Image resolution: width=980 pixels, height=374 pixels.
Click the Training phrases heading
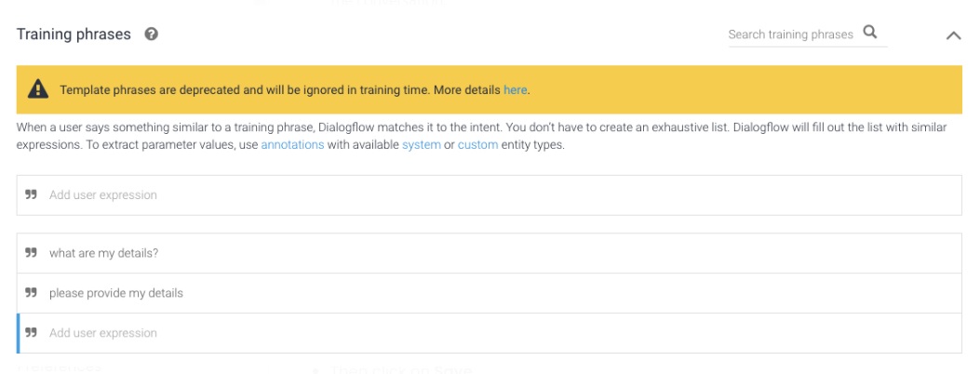coord(74,34)
